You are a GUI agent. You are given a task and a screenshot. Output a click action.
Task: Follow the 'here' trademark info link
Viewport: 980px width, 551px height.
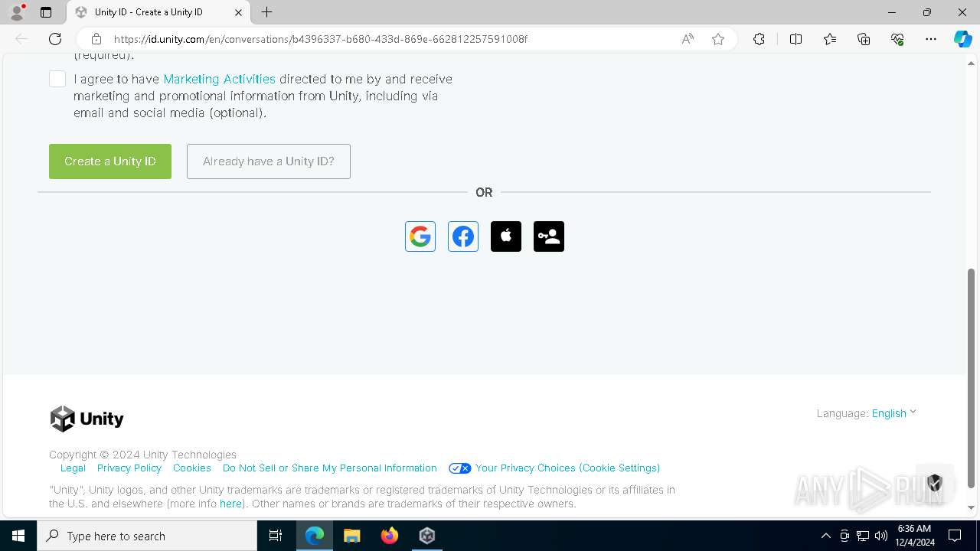(230, 504)
